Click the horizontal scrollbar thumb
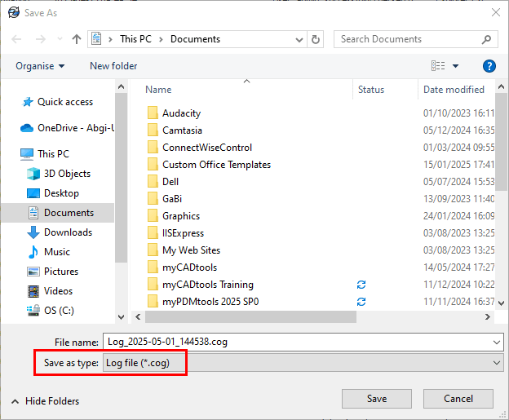Screen dimensions: 509x420 click(250, 316)
